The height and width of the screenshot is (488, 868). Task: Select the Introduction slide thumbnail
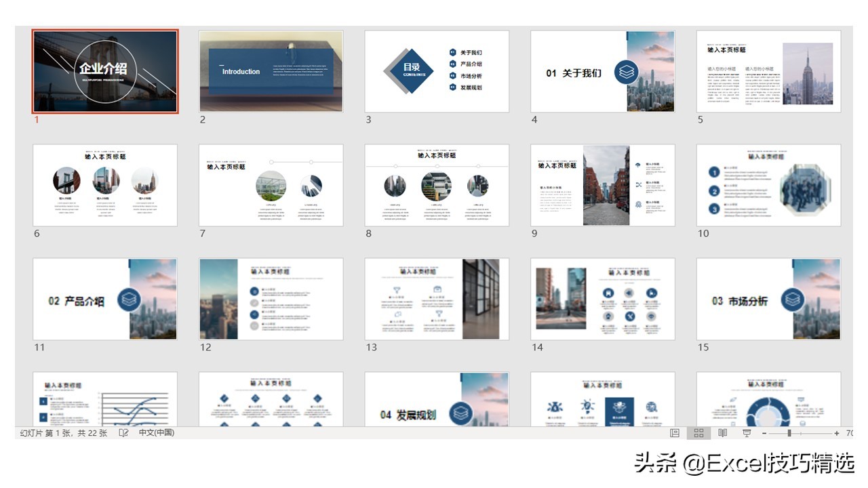click(271, 70)
